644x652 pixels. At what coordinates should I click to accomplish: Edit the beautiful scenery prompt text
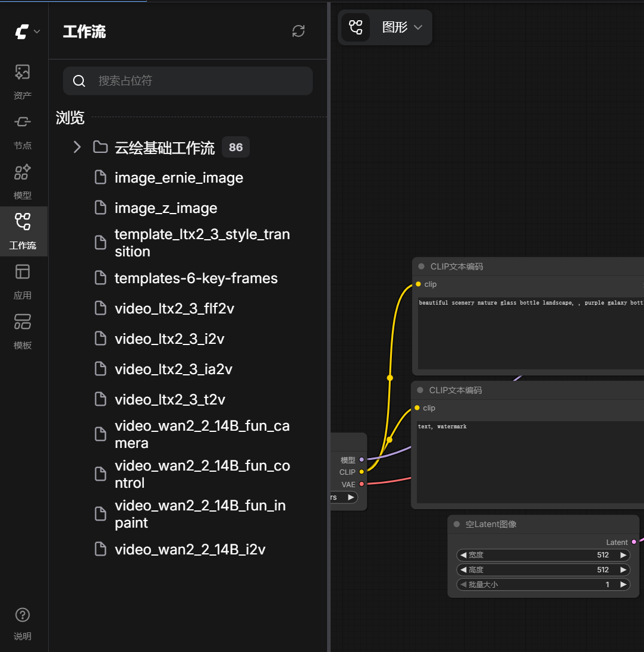pos(531,334)
